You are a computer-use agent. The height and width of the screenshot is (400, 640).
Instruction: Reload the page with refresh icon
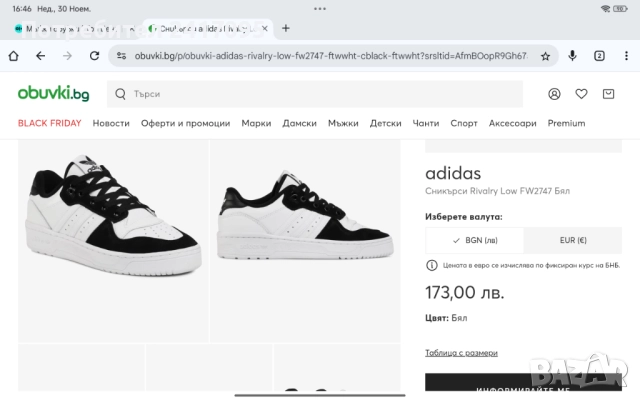94,56
